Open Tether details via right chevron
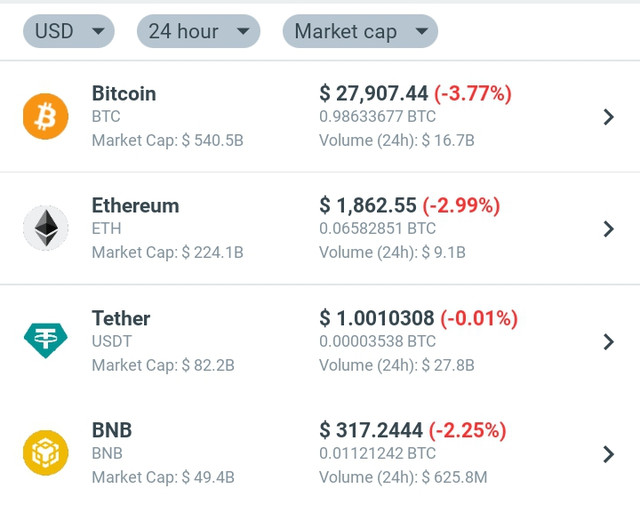The height and width of the screenshot is (505, 640). [x=609, y=342]
